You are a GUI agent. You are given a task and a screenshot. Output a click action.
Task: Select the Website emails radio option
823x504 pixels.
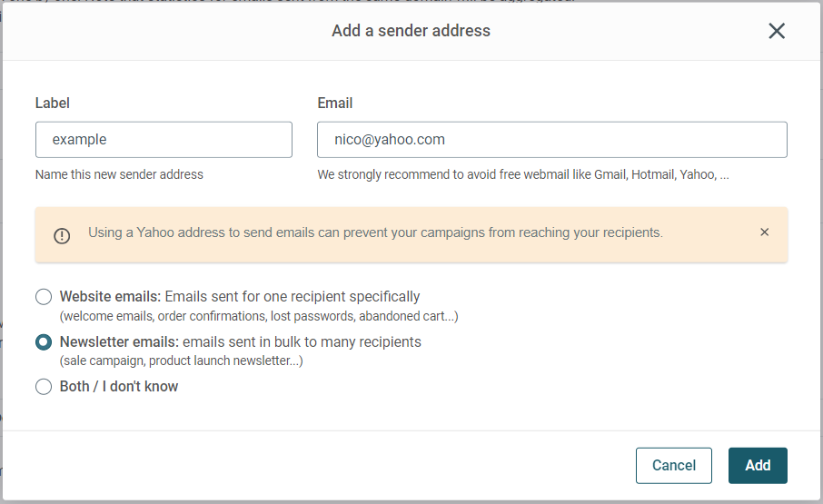tap(44, 297)
